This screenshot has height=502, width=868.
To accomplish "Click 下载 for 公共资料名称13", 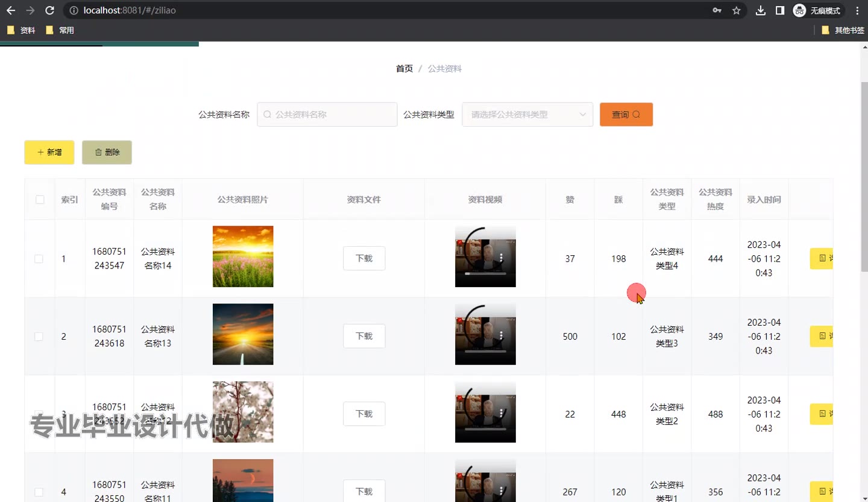I will click(x=364, y=336).
